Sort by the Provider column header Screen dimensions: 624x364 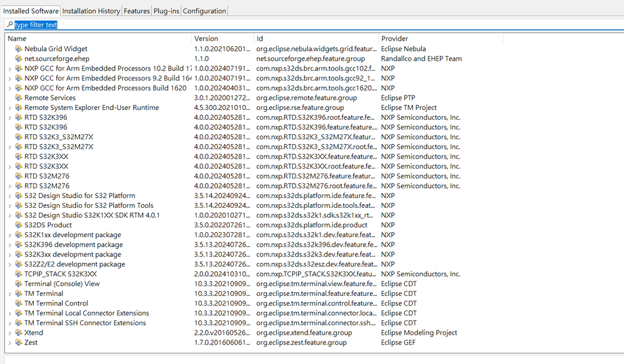point(440,39)
